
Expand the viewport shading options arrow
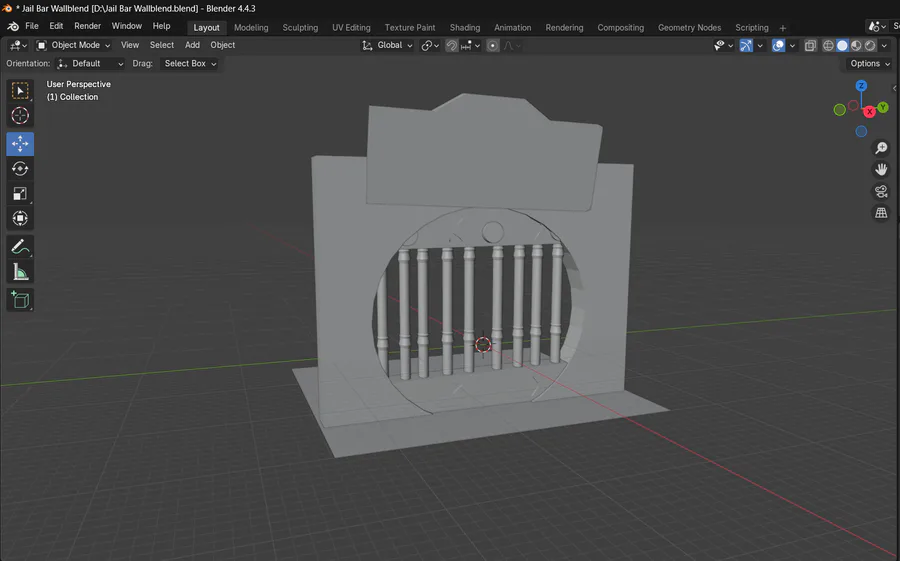[x=884, y=45]
